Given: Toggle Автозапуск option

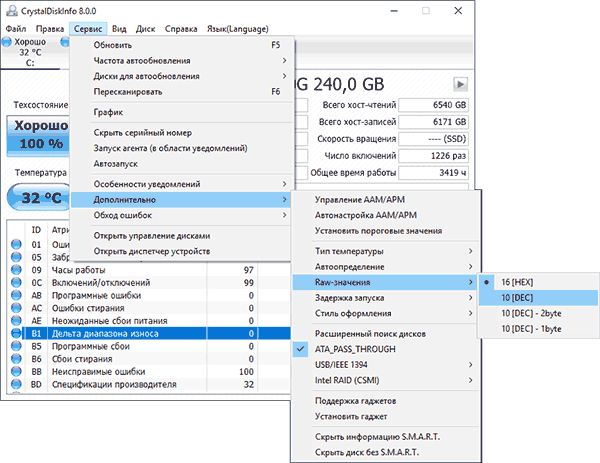Looking at the screenshot, I should point(182,164).
